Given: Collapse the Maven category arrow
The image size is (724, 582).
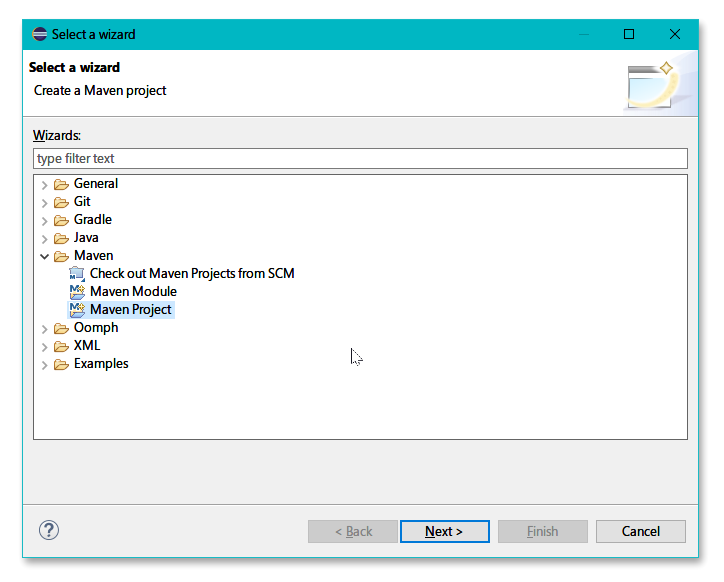Looking at the screenshot, I should (44, 256).
